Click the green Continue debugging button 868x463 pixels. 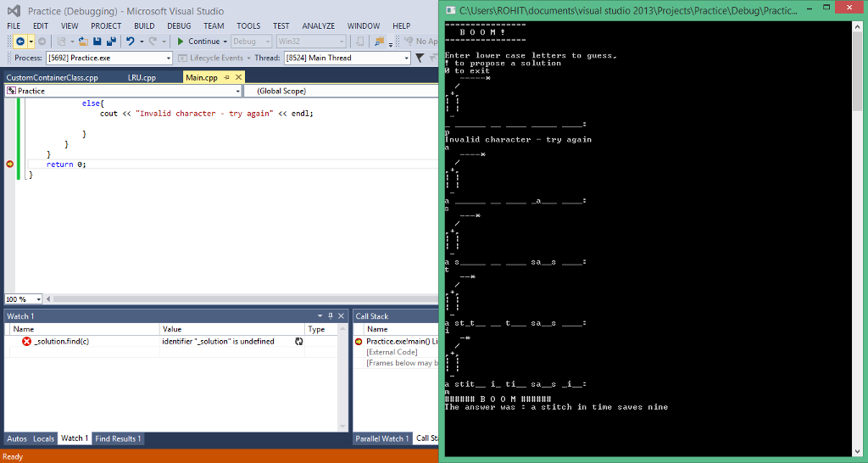click(198, 42)
